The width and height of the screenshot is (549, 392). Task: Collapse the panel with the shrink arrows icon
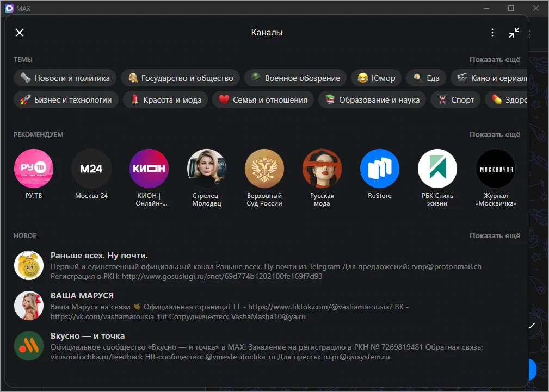point(514,33)
